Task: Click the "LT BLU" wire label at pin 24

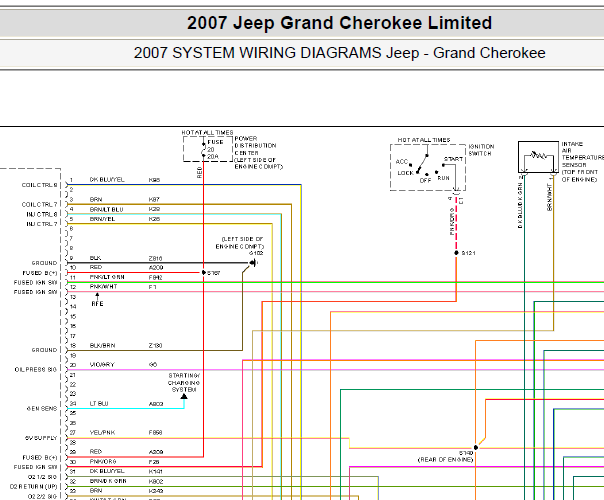Action: (99, 403)
